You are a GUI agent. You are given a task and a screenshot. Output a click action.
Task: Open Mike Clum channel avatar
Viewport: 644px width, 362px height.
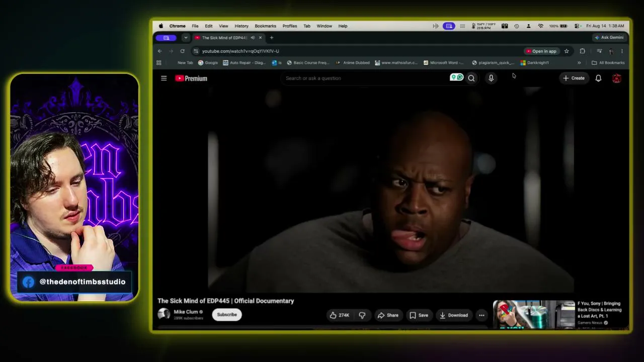pyautogui.click(x=164, y=314)
